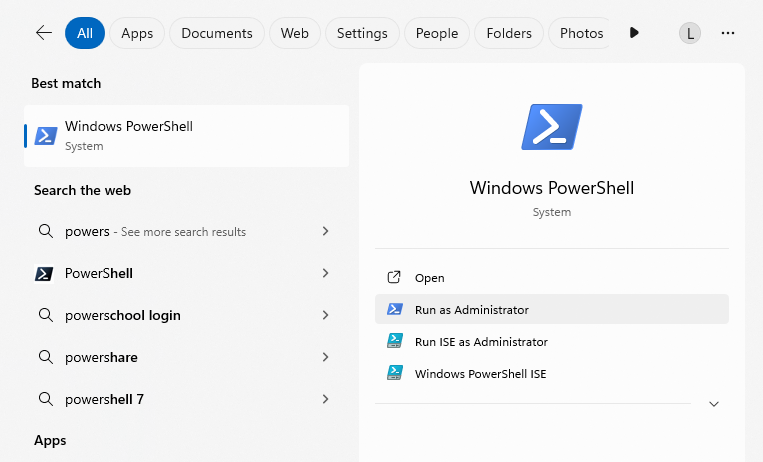763x462 pixels.
Task: Click the Search the web heading
Action: point(82,190)
